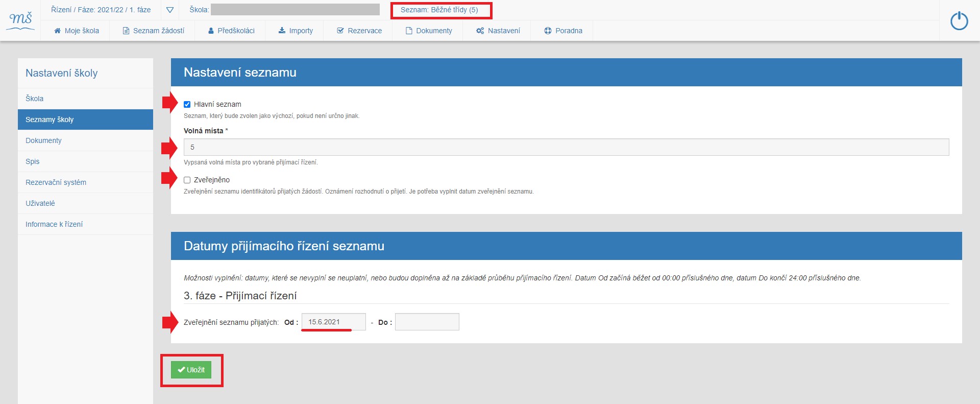Open Informace k řízení in the sidebar
980x404 pixels.
85,224
